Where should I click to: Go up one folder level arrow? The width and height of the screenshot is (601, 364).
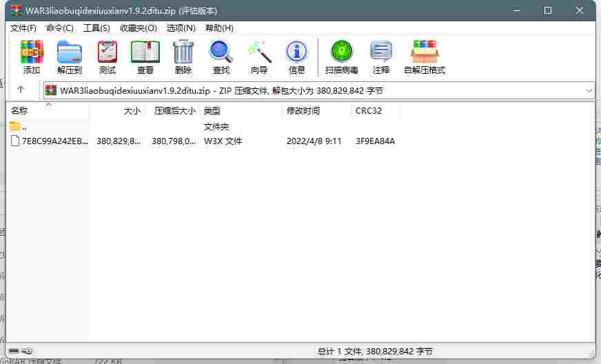21,90
